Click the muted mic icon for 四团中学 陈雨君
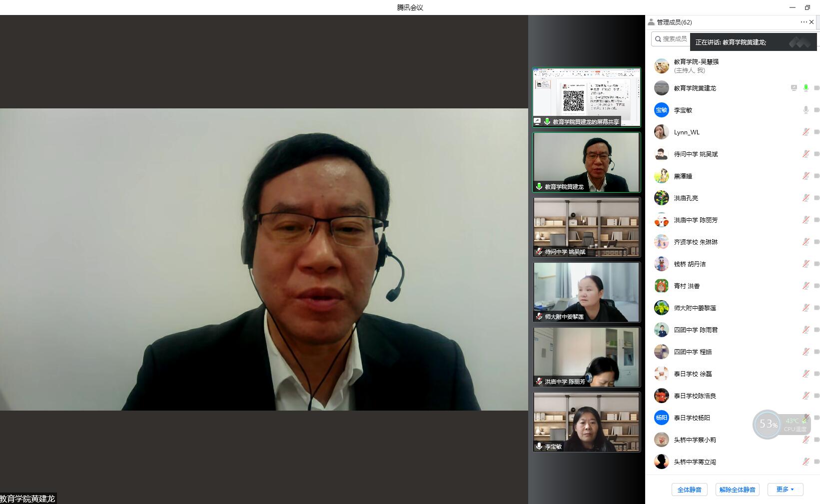This screenshot has width=820, height=504. (806, 330)
